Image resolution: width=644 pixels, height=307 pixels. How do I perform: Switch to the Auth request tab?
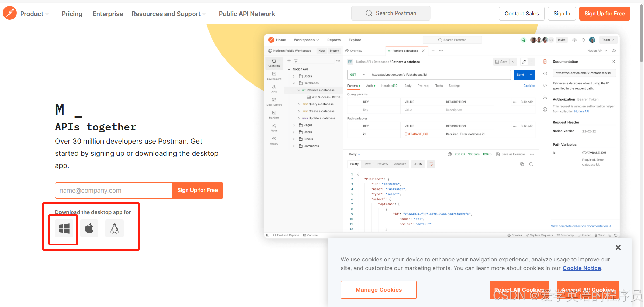(370, 86)
